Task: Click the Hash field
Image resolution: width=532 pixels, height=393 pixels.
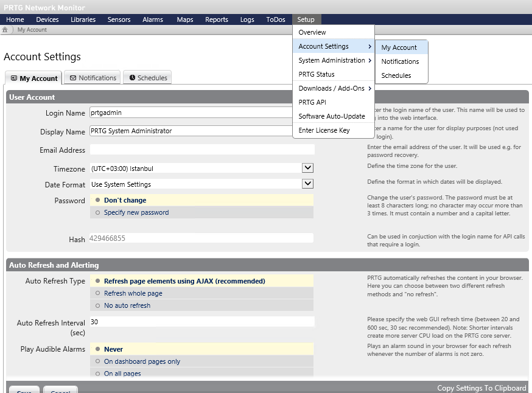Action: coord(201,238)
